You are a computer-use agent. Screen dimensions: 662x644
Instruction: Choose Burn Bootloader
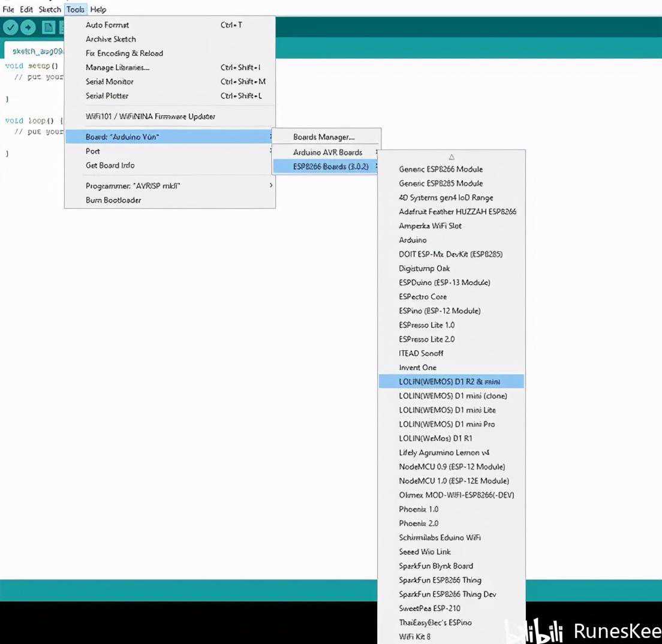pyautogui.click(x=170, y=200)
